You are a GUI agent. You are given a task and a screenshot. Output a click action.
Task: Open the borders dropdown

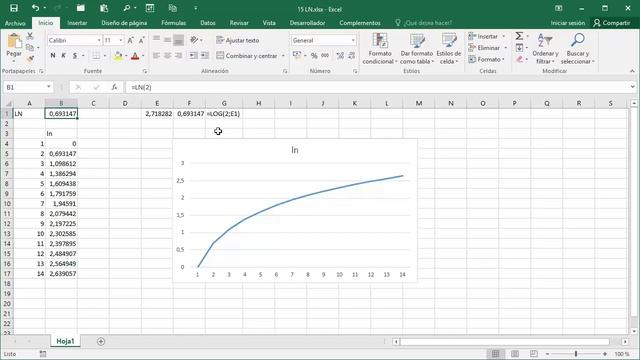click(104, 56)
